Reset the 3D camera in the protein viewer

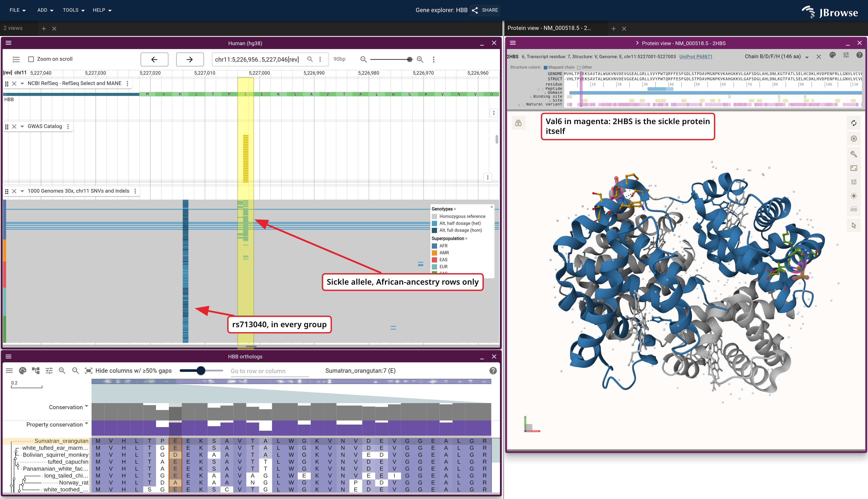pos(854,123)
